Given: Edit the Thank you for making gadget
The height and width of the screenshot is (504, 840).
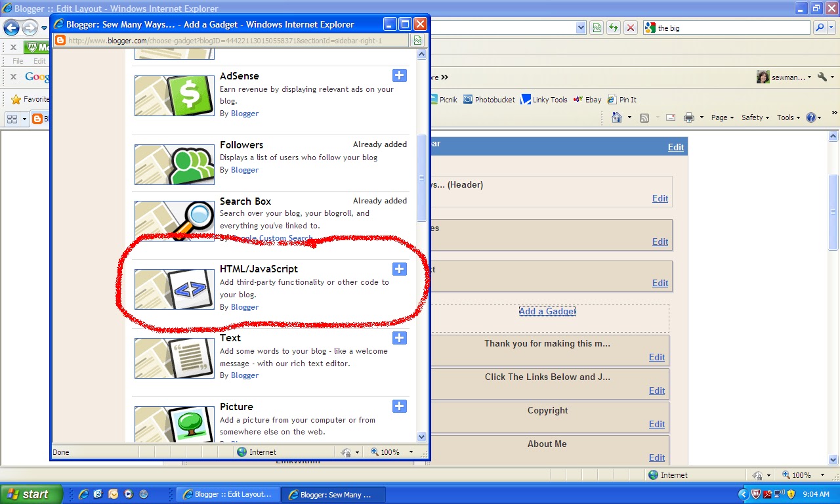Looking at the screenshot, I should tap(657, 357).
